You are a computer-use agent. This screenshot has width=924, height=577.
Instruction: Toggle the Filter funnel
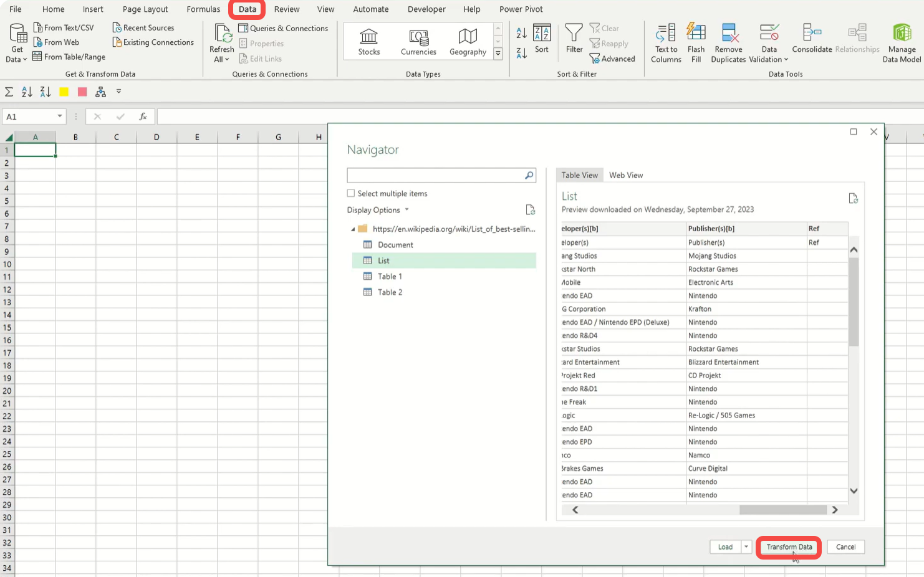tap(574, 39)
